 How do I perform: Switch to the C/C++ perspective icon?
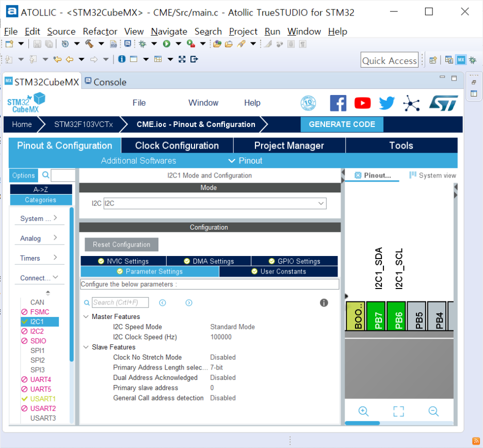(449, 60)
